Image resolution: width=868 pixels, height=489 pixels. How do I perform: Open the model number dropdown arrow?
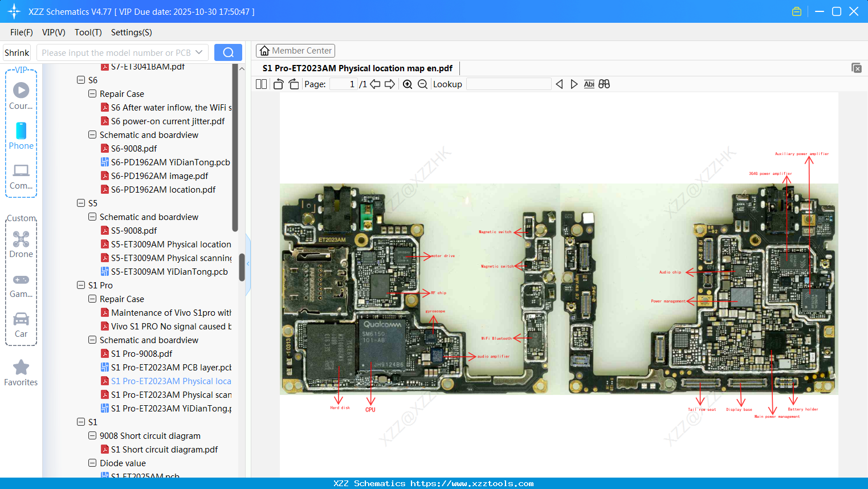click(199, 52)
